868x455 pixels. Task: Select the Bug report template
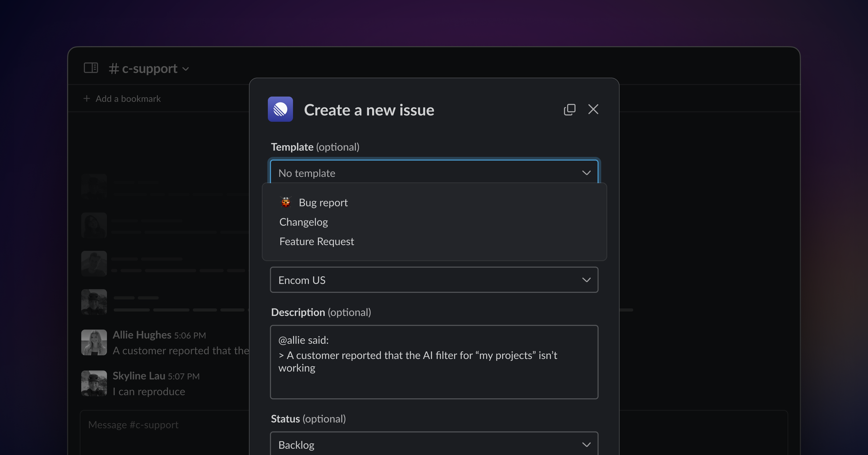[x=323, y=202]
